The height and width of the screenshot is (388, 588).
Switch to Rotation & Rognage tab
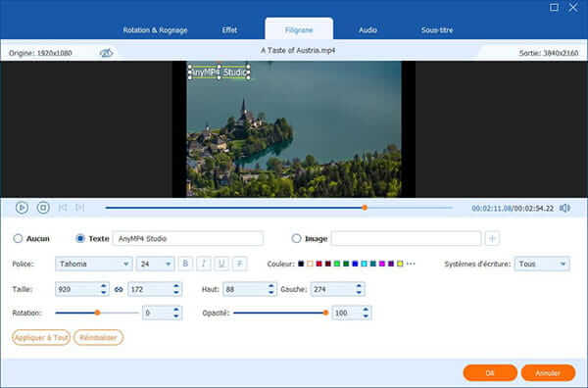[155, 30]
